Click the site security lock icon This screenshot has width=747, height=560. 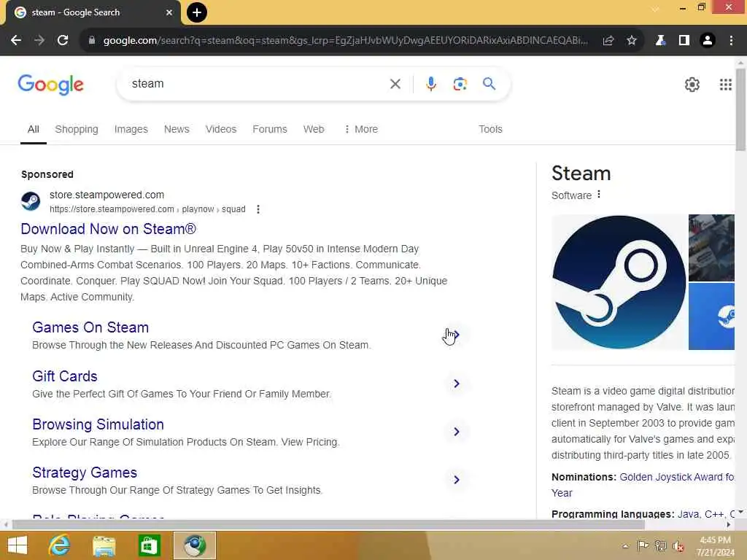[92, 41]
